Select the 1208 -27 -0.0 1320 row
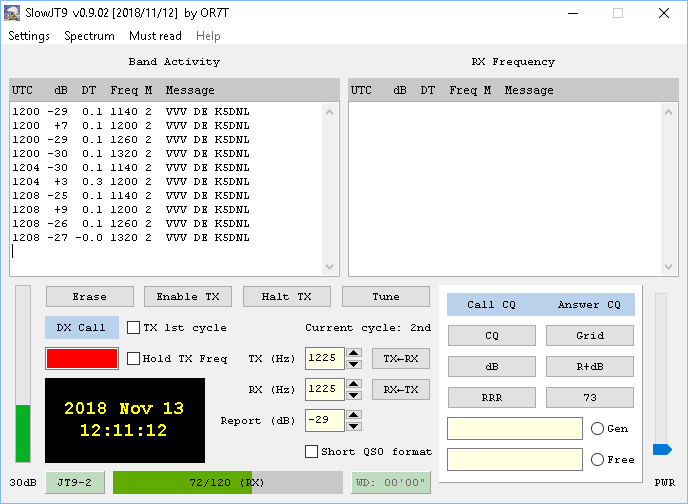This screenshot has width=688, height=504. [x=131, y=238]
